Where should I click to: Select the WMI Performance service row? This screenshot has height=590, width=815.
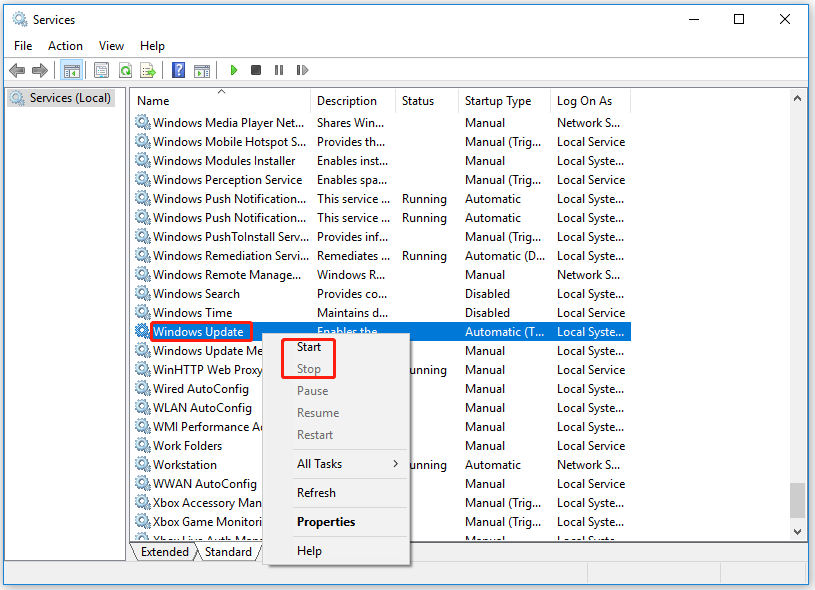(x=207, y=427)
